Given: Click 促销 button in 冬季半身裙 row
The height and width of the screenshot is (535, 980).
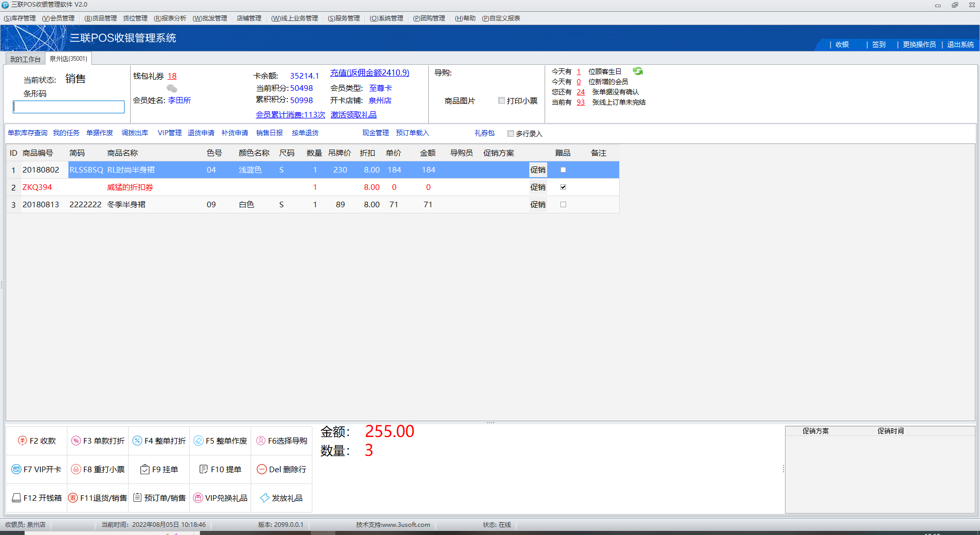Looking at the screenshot, I should pyautogui.click(x=538, y=205).
